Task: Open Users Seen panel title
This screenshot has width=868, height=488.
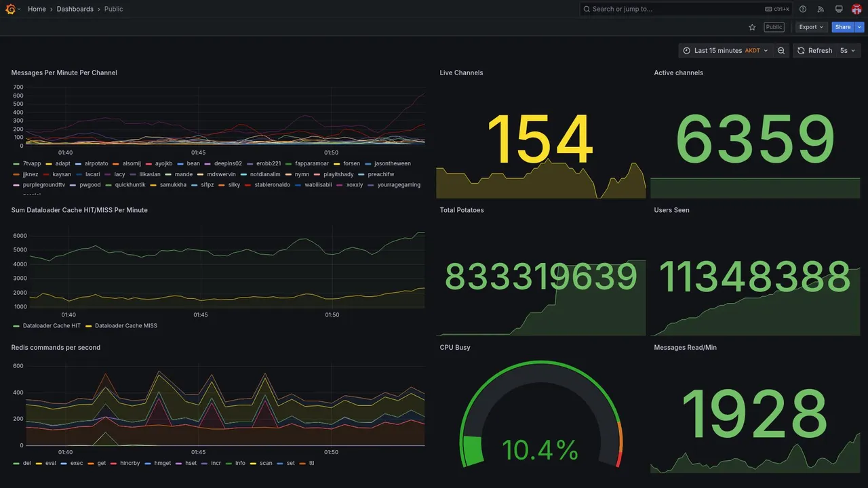Action: click(671, 210)
